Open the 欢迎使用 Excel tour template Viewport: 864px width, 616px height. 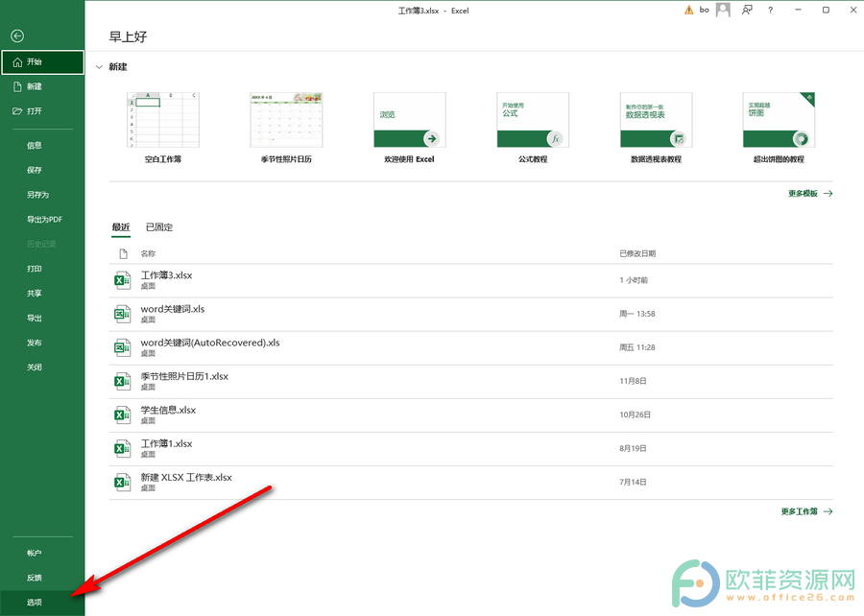[409, 120]
